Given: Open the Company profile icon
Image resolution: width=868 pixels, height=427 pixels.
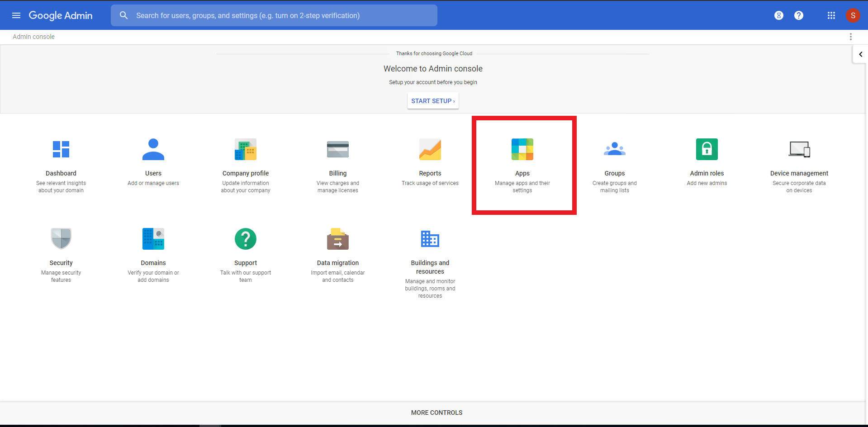Looking at the screenshot, I should (246, 149).
